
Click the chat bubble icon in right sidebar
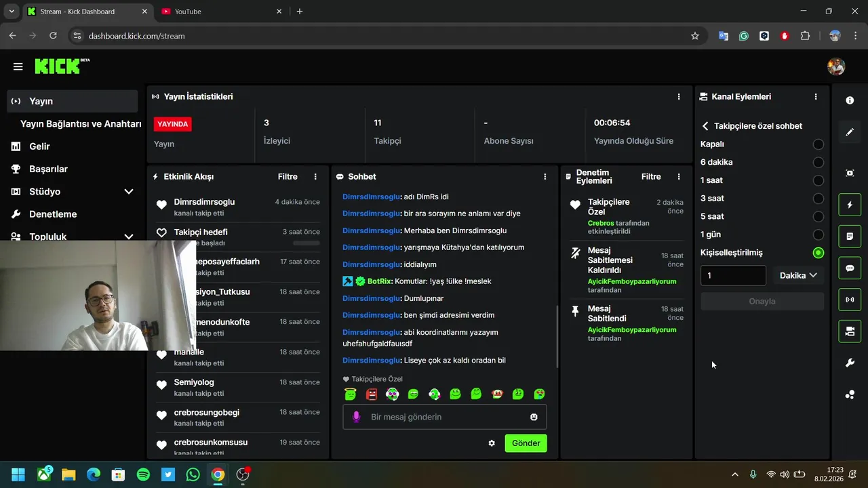pos(850,268)
